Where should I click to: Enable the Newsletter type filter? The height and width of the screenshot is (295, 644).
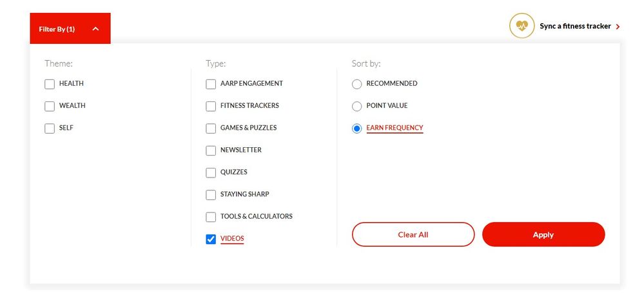pyautogui.click(x=211, y=150)
